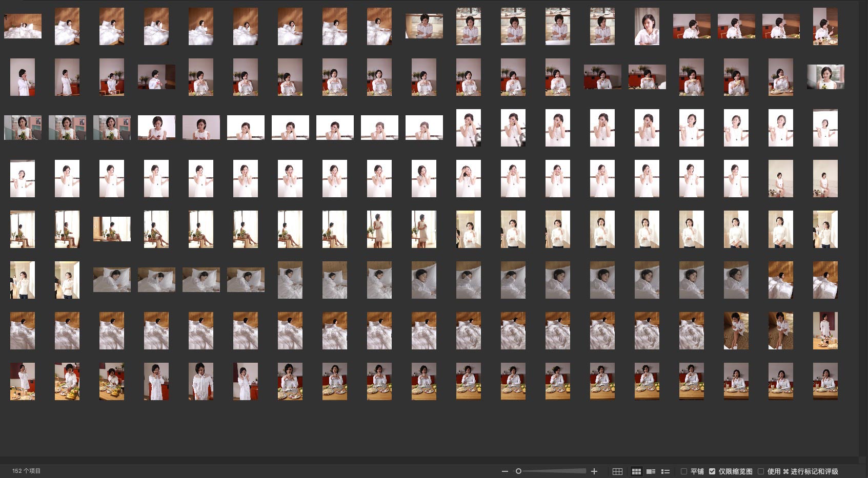
Task: Pick the last landscape thumbnail in second row
Action: pos(825,77)
